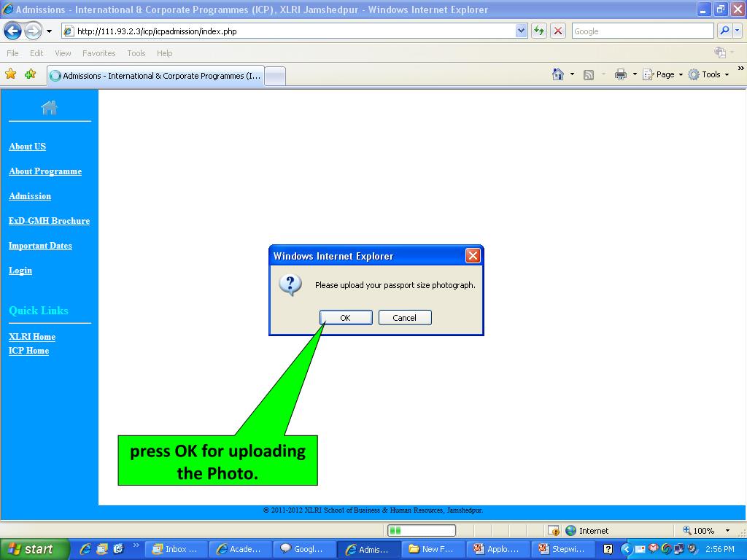Open the Windows start button
The image size is (747, 560).
(34, 549)
